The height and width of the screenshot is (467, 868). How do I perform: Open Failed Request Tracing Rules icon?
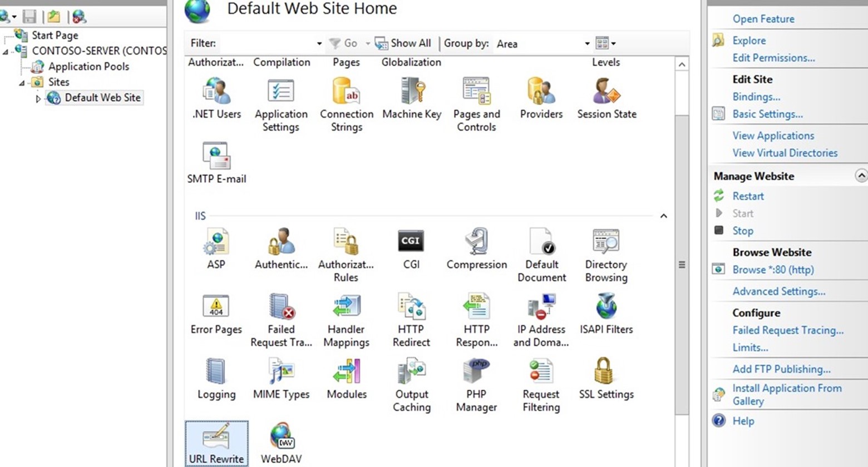pos(281,321)
